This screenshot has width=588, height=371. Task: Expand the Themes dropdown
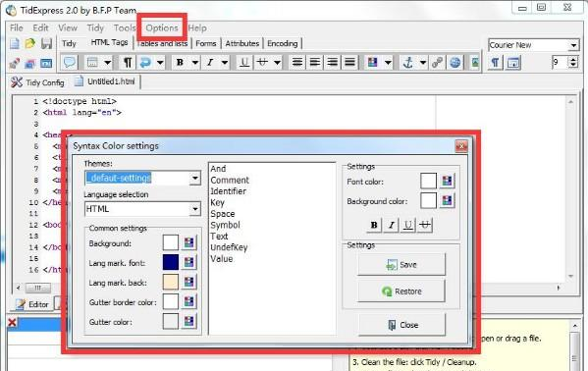point(195,178)
